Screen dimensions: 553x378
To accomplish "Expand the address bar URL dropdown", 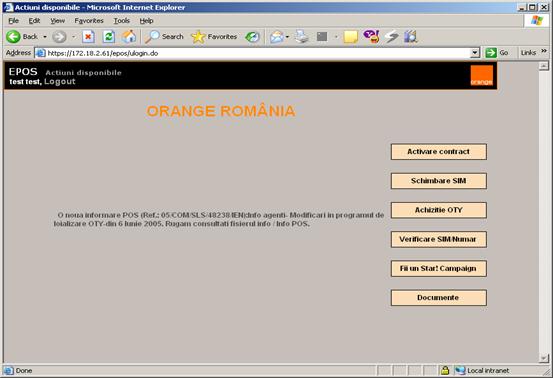I will [x=475, y=53].
